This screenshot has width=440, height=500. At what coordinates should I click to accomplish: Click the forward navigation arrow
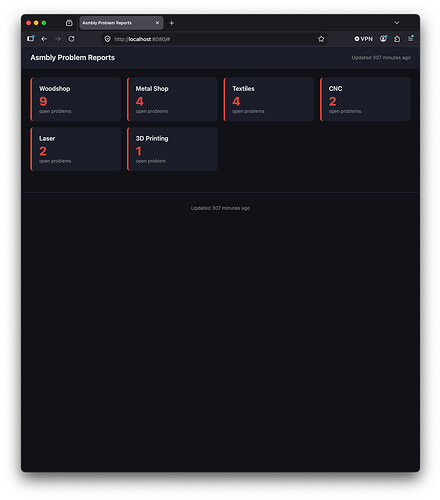58,39
